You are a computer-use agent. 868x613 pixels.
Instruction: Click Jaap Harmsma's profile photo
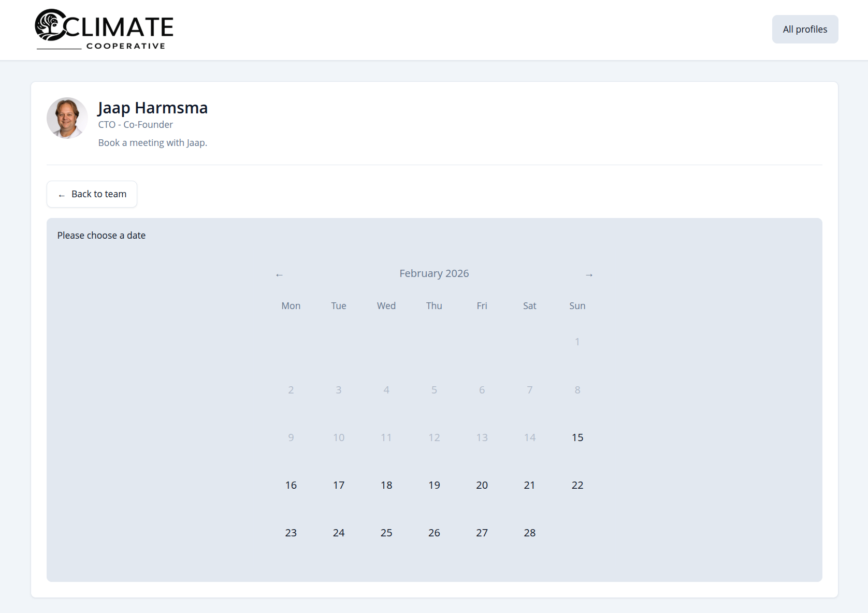point(67,118)
